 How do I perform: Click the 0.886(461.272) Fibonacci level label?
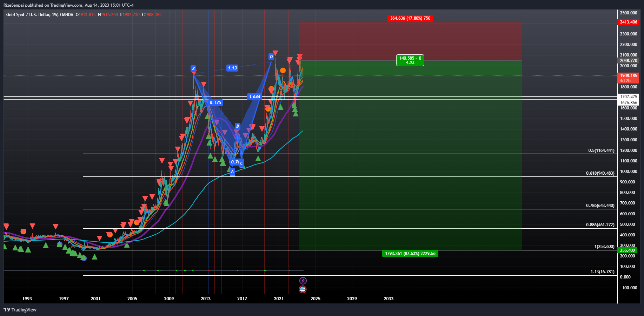[x=600, y=225]
